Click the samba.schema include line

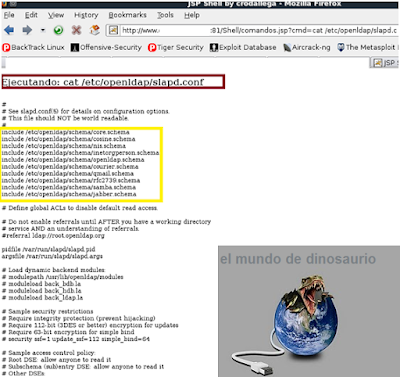69,187
